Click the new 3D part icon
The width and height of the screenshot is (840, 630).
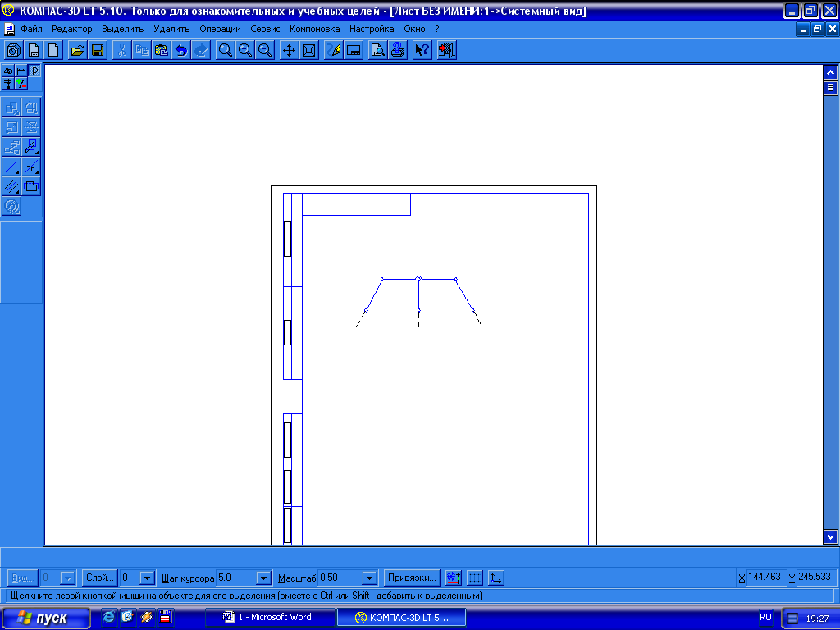14,50
